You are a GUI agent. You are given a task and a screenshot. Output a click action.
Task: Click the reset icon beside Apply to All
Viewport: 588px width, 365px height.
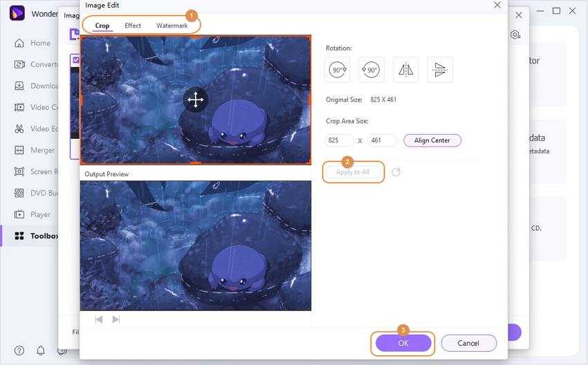pyautogui.click(x=396, y=172)
